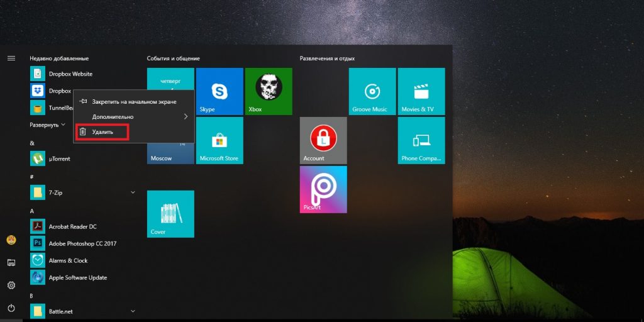Image resolution: width=644 pixels, height=322 pixels.
Task: Open the Skype tile
Action: click(x=219, y=92)
